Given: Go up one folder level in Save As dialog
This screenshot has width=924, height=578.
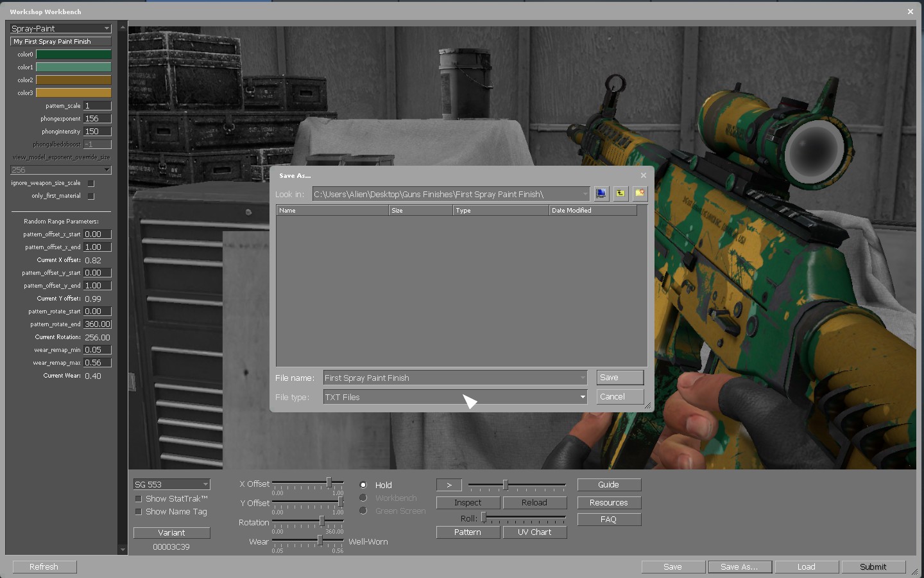Looking at the screenshot, I should [x=620, y=193].
